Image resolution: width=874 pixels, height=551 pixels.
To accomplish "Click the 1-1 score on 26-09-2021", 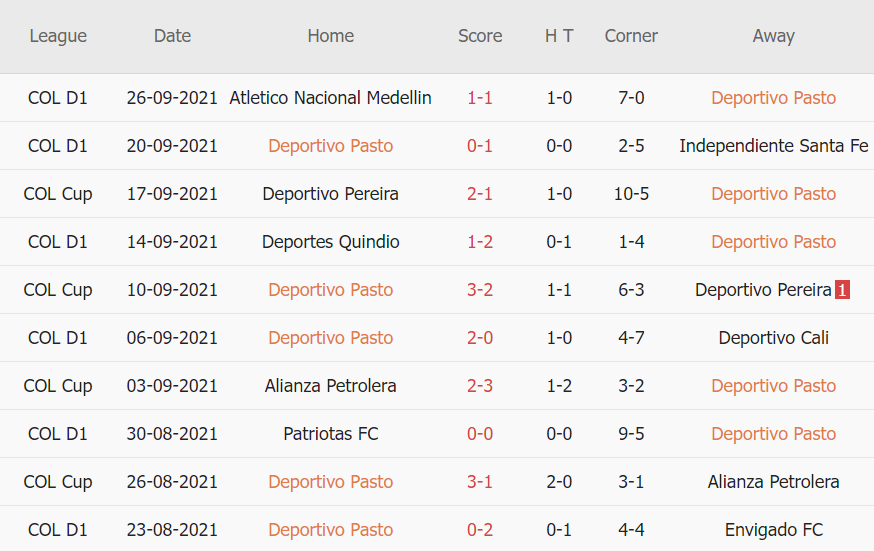I will (480, 98).
